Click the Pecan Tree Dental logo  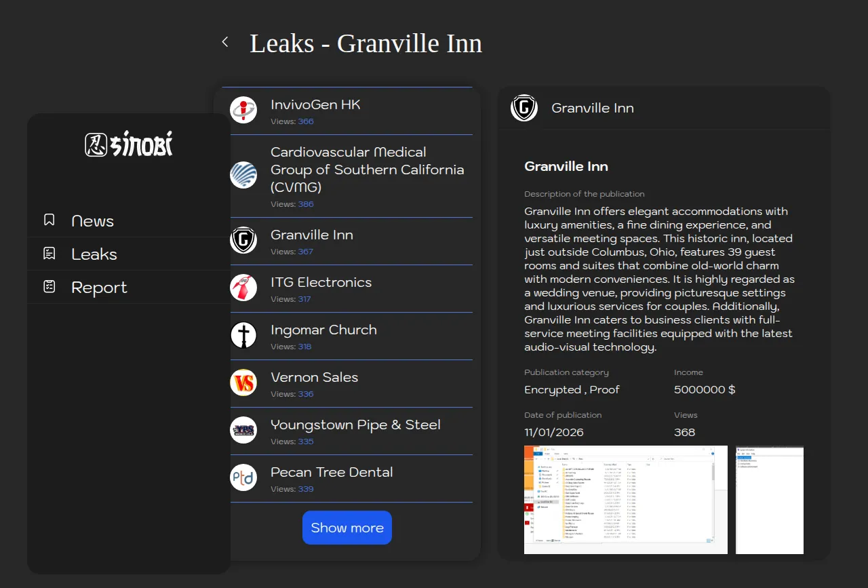pyautogui.click(x=243, y=477)
